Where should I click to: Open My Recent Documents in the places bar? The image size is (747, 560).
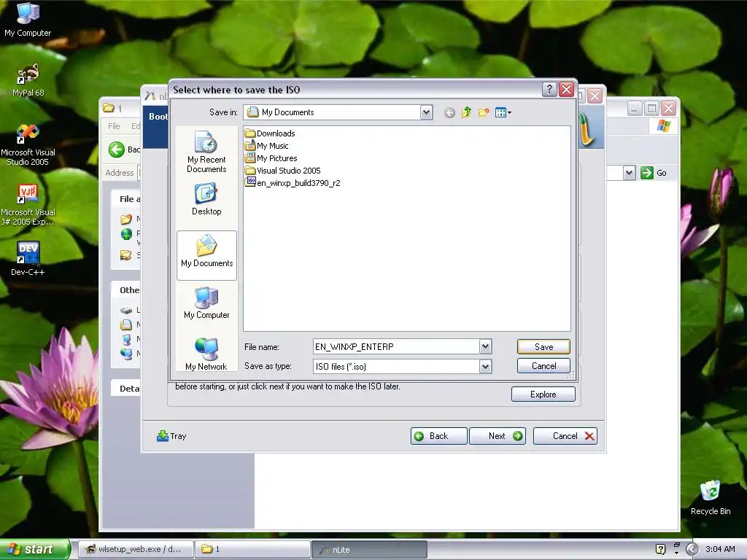point(206,152)
